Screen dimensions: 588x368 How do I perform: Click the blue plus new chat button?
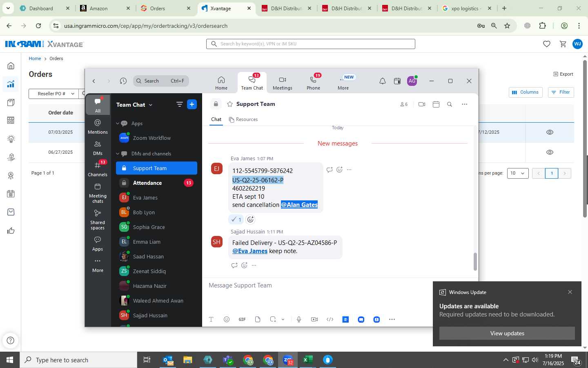192,104
